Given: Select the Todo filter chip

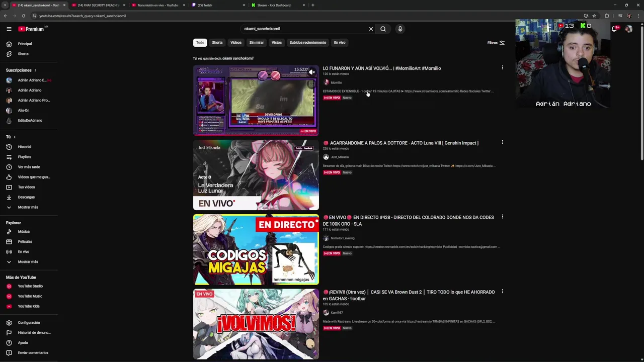Looking at the screenshot, I should 200,43.
